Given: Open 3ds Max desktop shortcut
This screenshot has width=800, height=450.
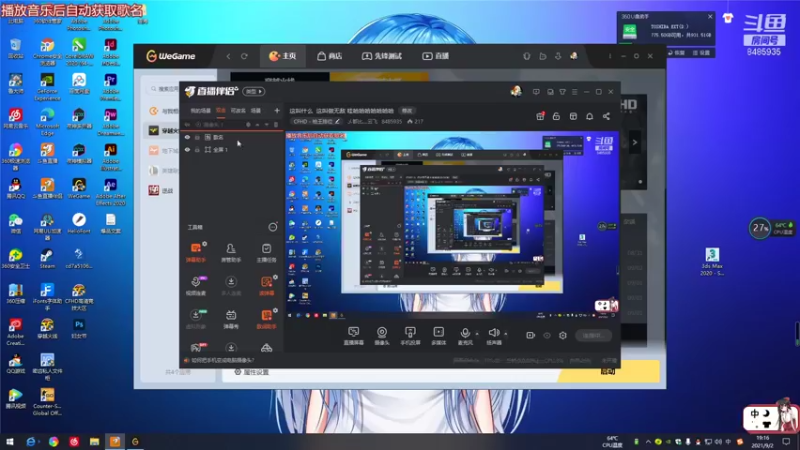Looking at the screenshot, I should point(712,261).
